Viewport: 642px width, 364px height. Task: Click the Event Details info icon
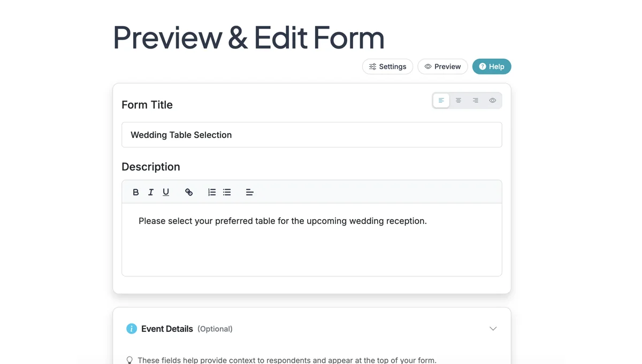coord(132,329)
